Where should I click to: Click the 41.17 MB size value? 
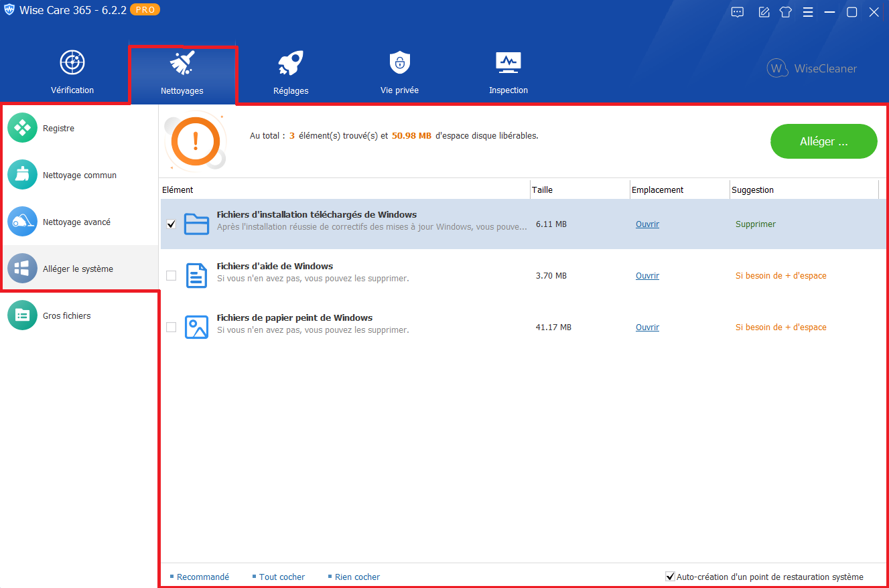(x=553, y=327)
